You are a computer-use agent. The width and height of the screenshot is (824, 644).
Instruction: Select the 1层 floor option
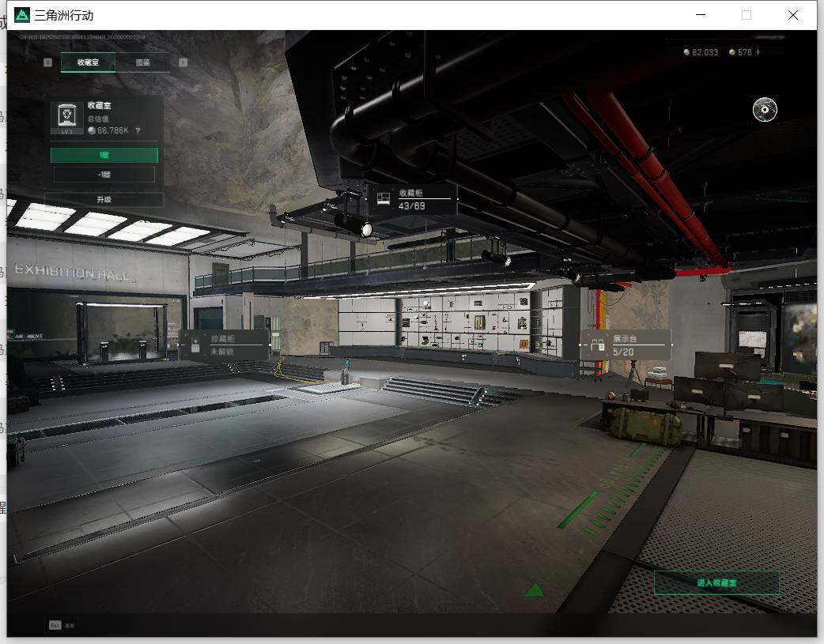(x=104, y=155)
